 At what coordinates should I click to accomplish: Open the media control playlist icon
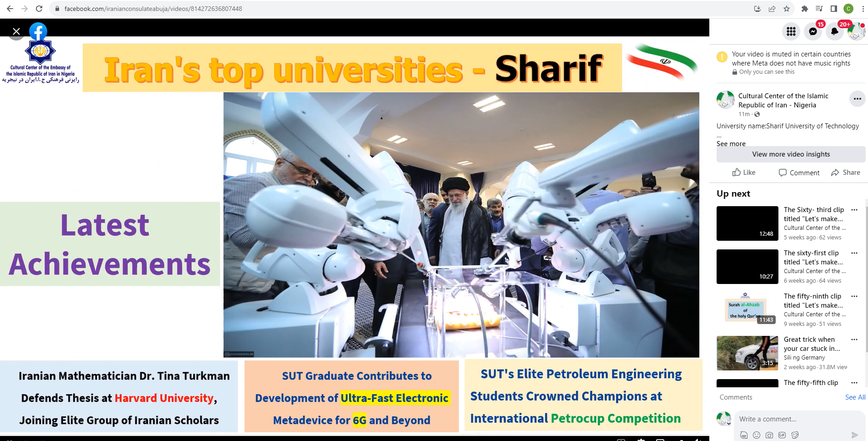pos(819,9)
